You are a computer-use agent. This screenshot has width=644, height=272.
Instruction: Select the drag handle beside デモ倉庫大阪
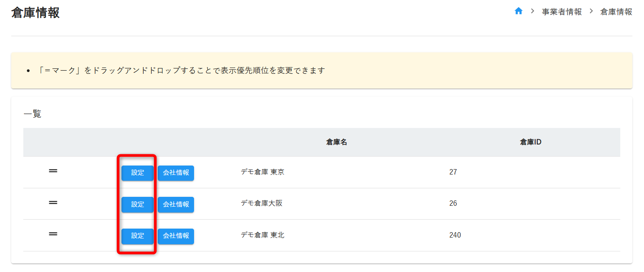click(53, 203)
